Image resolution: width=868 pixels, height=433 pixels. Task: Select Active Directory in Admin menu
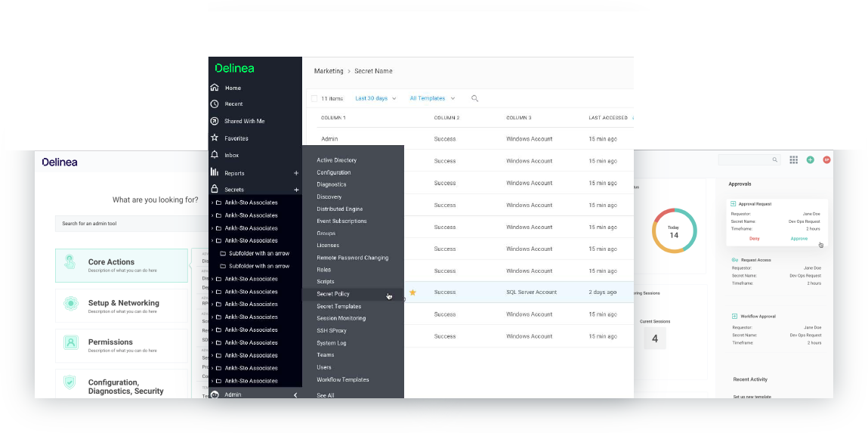pyautogui.click(x=337, y=160)
